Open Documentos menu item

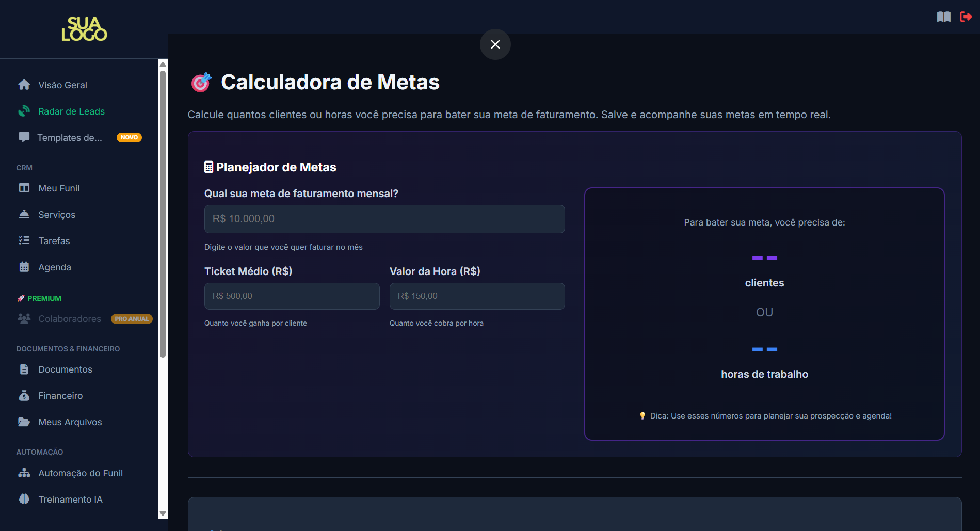pos(65,369)
